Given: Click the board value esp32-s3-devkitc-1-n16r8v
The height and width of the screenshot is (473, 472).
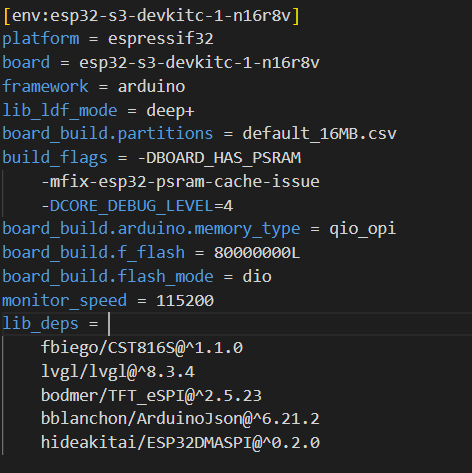Looking at the screenshot, I should click(199, 63).
